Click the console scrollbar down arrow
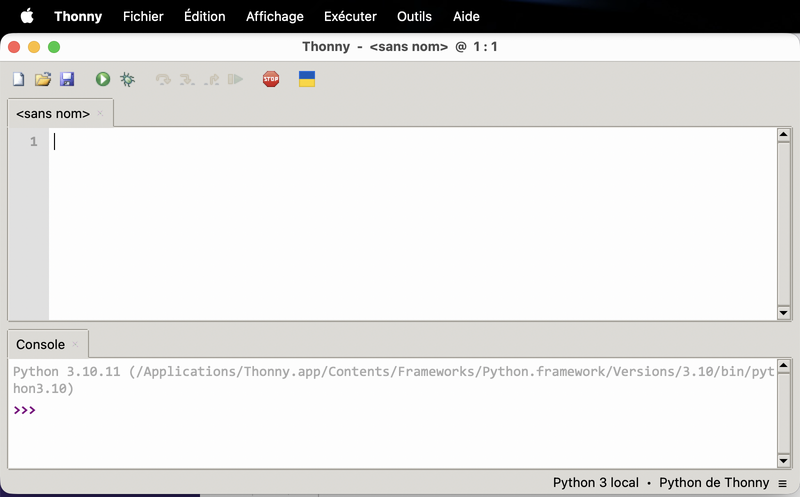 784,461
